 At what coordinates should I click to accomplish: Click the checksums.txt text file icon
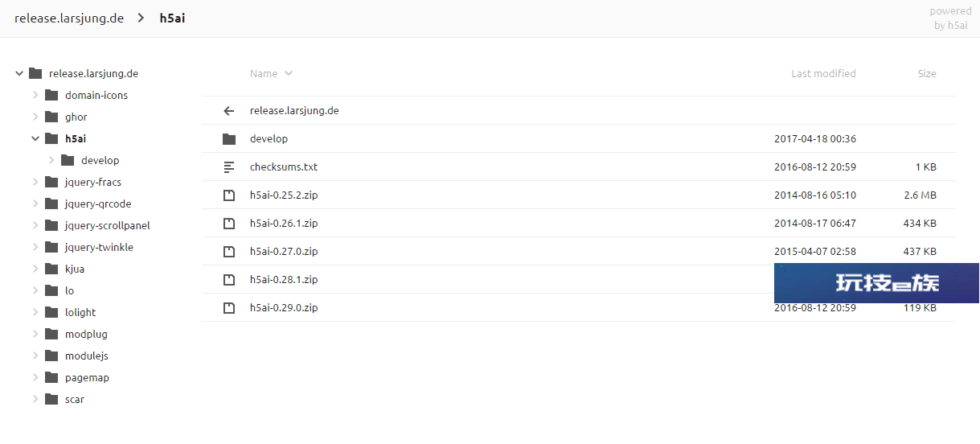(x=229, y=167)
